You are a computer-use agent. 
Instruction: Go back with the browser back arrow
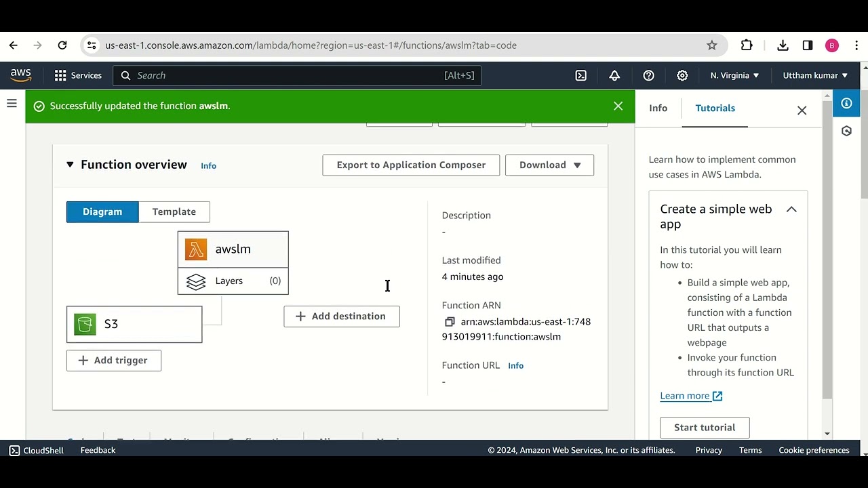(x=13, y=45)
